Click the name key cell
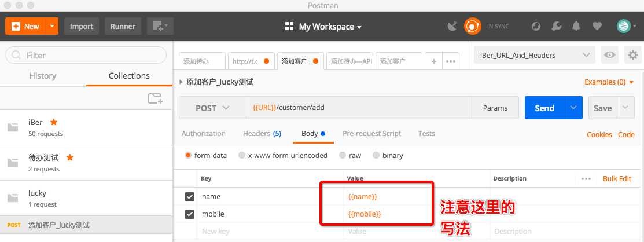Viewport: 644px width, 242px height. [270, 197]
